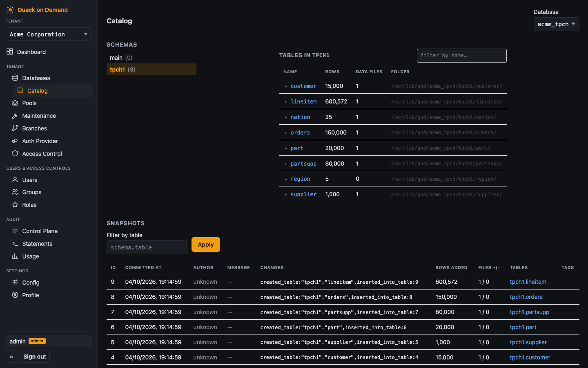Click the Catalog book icon in sidebar
The height and width of the screenshot is (368, 588).
click(x=20, y=90)
